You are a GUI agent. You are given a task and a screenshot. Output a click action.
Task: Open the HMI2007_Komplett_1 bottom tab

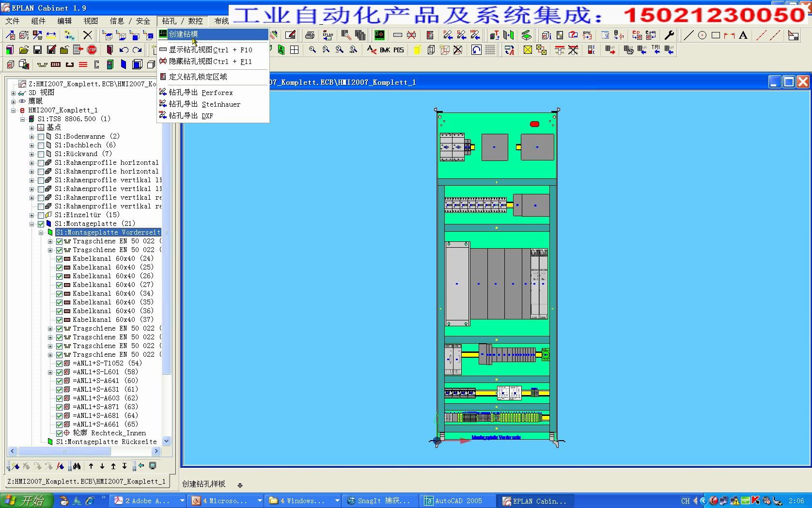point(87,481)
